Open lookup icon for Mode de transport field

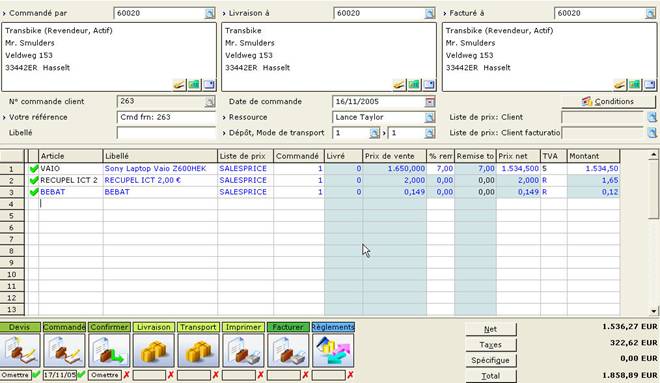(429, 133)
